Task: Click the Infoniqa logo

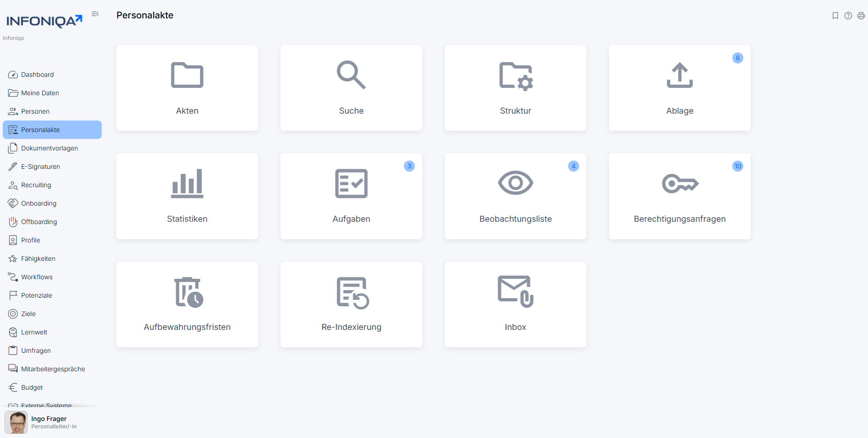Action: tap(44, 21)
